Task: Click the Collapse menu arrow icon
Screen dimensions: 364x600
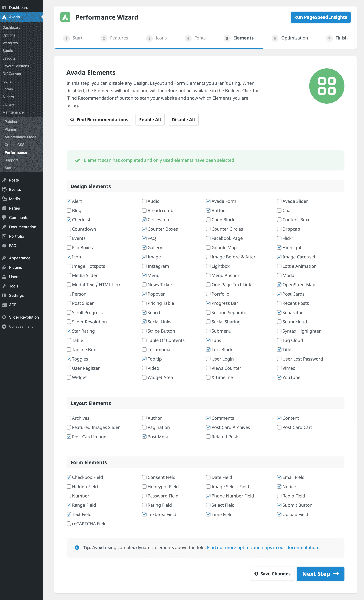Action: tap(4, 327)
